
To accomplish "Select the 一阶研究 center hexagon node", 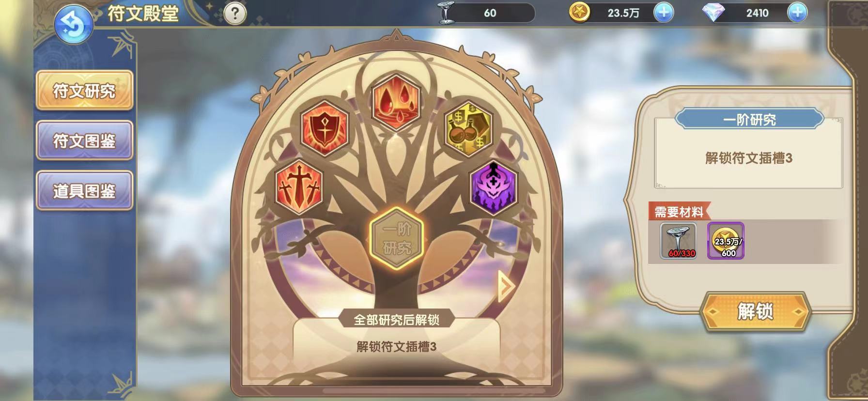I will click(x=397, y=238).
